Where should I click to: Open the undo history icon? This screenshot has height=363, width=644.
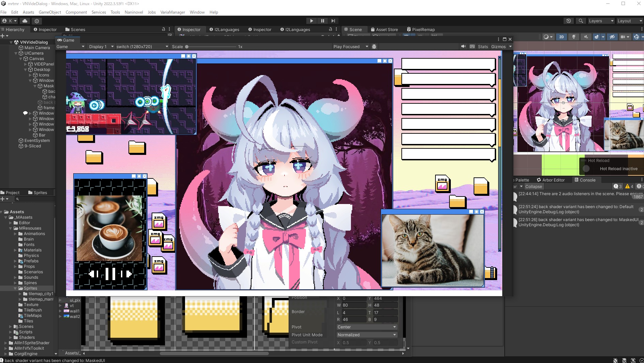[568, 21]
